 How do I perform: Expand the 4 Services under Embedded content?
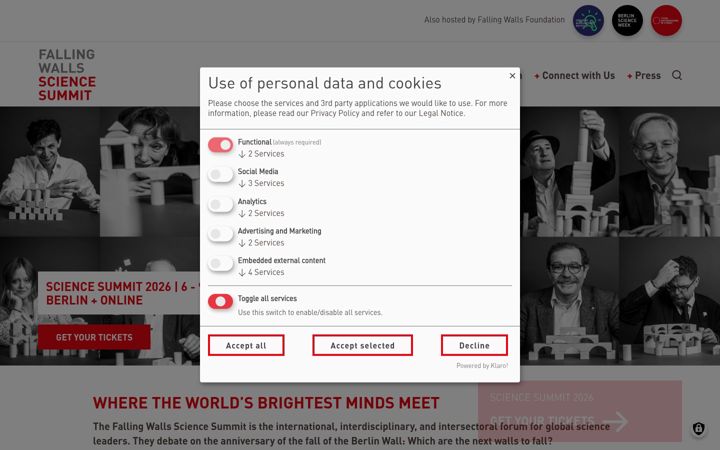(261, 272)
